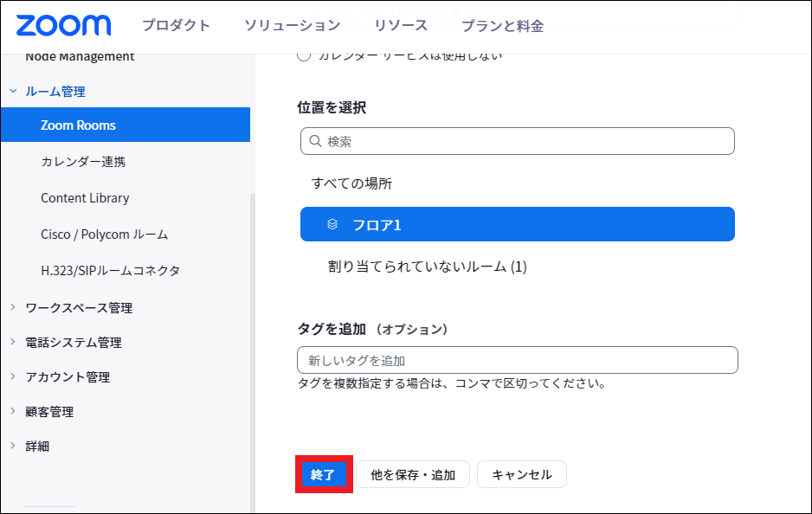Select カレンダーサービスは使用しない radio button
This screenshot has height=514, width=812.
tap(304, 55)
